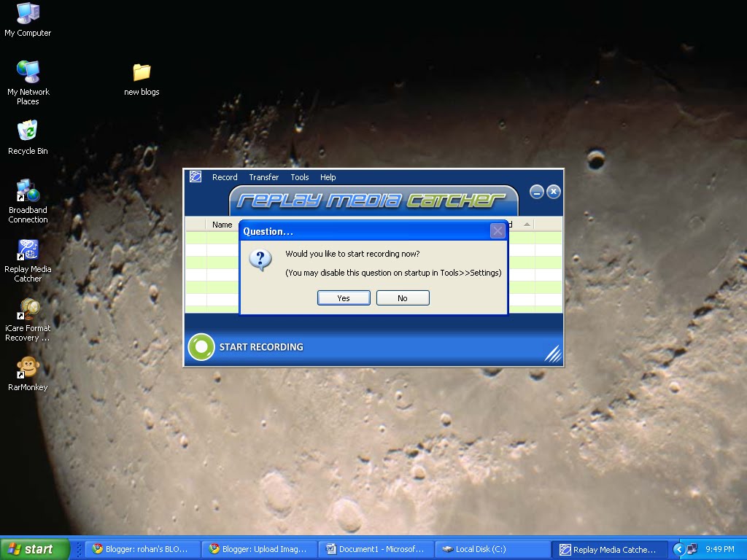This screenshot has width=747, height=560.
Task: Click the green Start Recording circle icon
Action: coord(201,346)
